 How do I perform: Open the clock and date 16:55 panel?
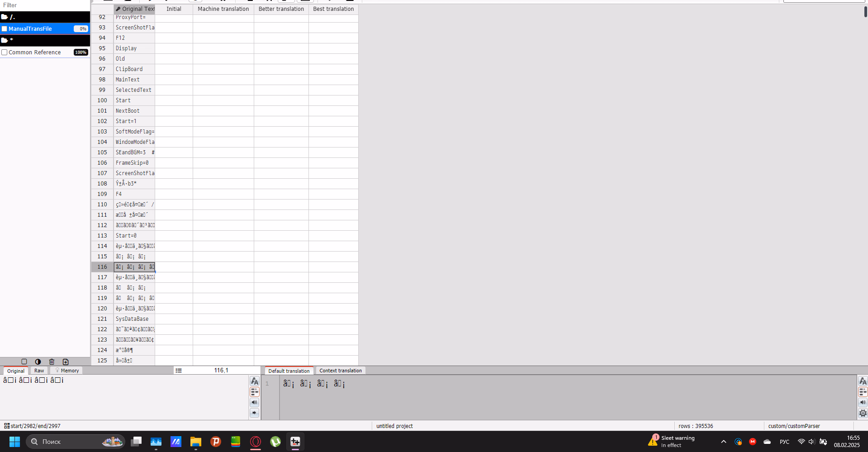coord(847,442)
